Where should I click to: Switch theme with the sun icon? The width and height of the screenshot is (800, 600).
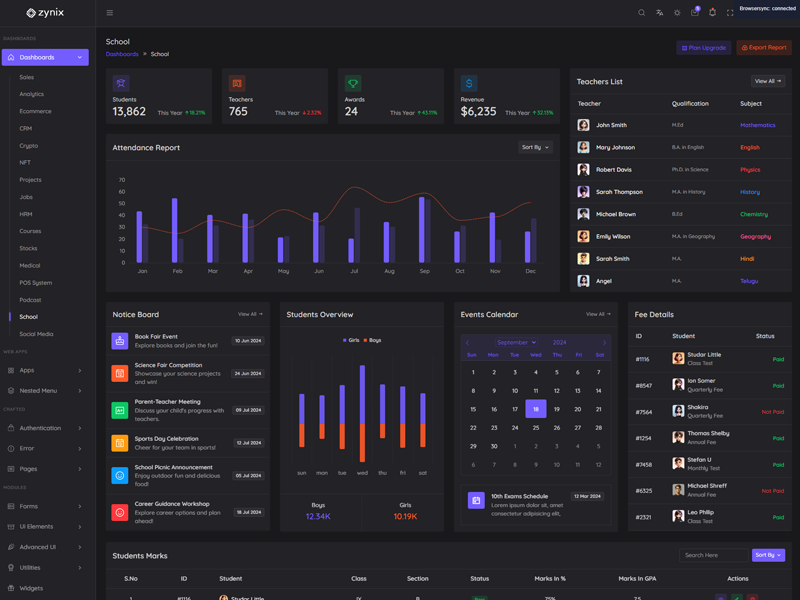point(677,13)
